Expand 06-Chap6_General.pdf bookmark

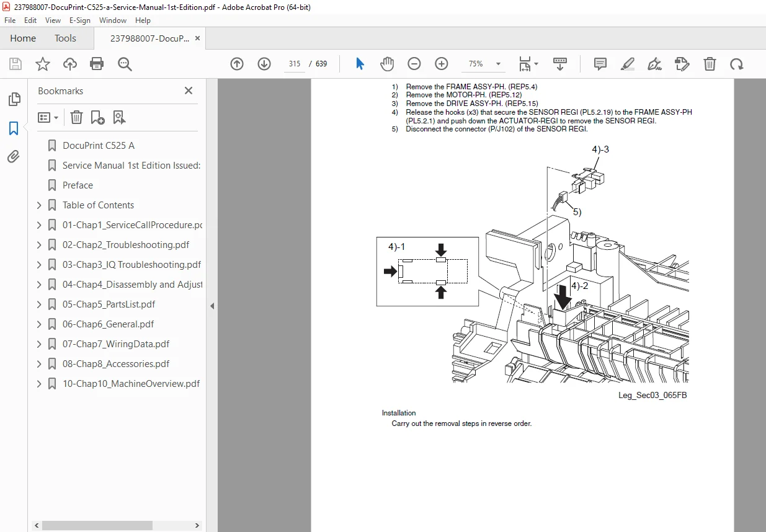(x=39, y=324)
